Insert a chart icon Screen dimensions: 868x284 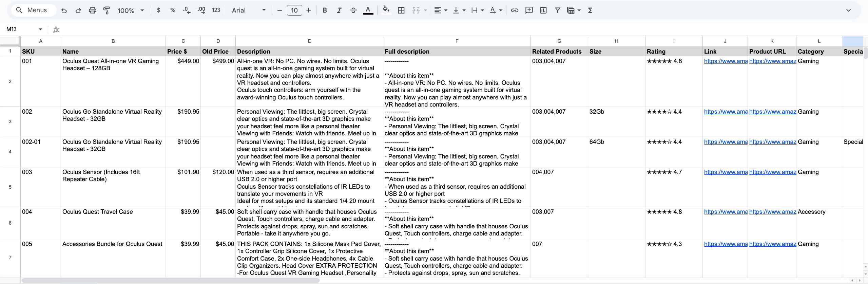coord(543,11)
